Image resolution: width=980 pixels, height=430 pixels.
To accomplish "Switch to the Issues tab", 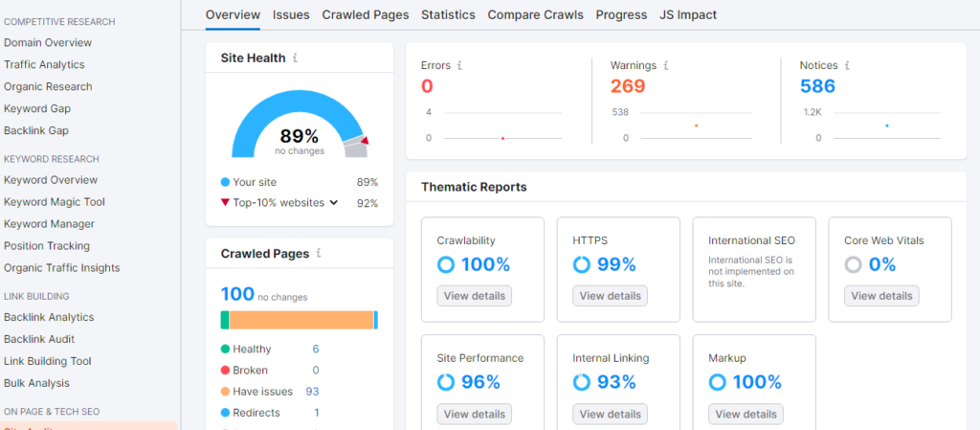I will coord(291,14).
